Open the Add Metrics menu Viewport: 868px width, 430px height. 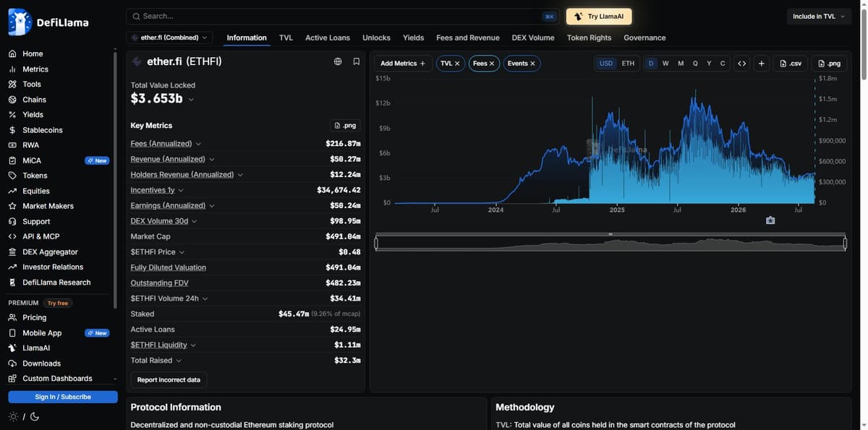(403, 64)
